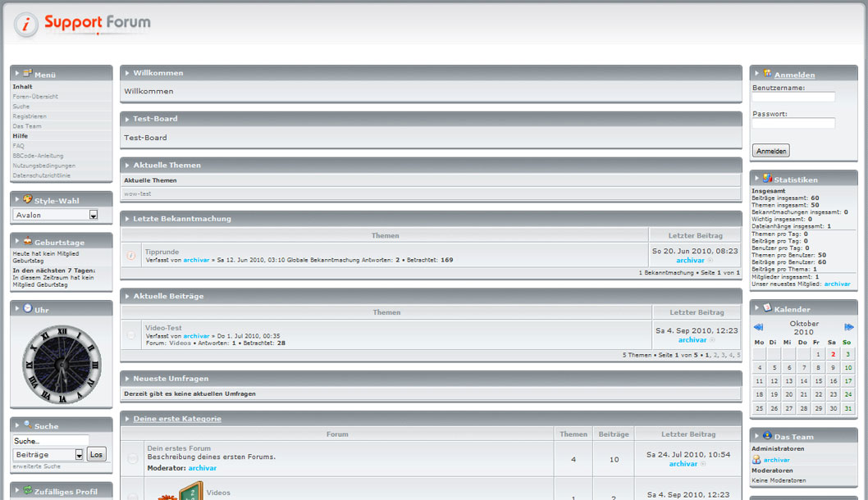Click the Tipprunde announcement topic icon

[131, 256]
